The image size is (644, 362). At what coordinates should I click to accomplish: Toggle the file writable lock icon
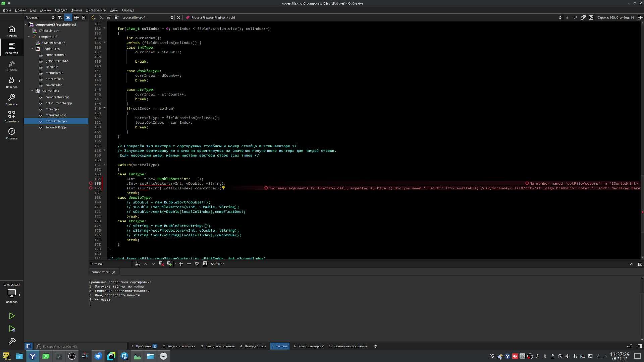[x=109, y=17]
